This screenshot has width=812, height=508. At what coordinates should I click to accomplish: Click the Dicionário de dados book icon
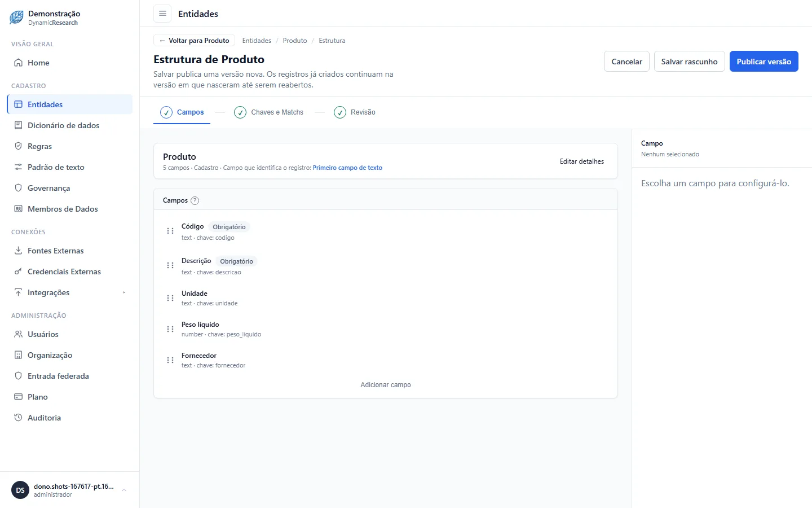[x=18, y=125]
